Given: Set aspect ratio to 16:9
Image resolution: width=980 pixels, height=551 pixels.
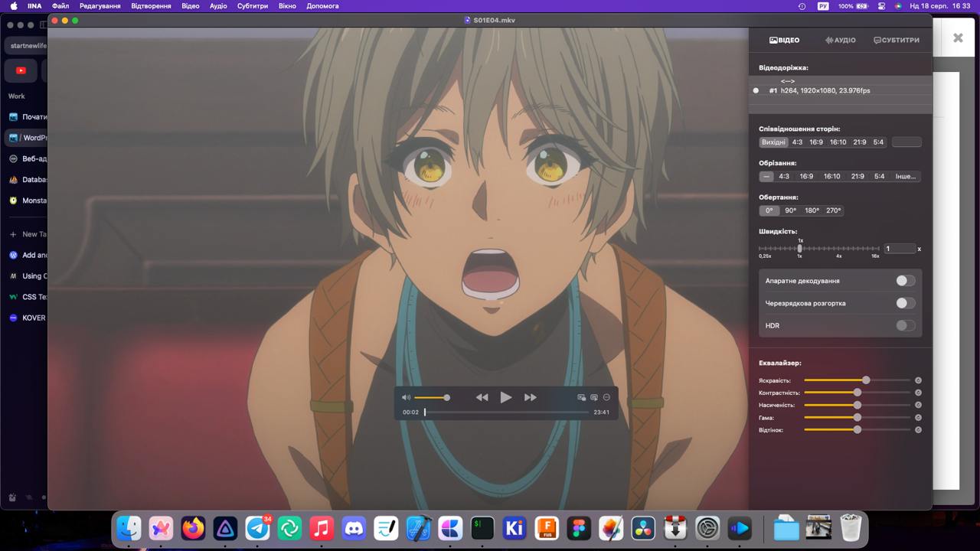Looking at the screenshot, I should pyautogui.click(x=816, y=142).
